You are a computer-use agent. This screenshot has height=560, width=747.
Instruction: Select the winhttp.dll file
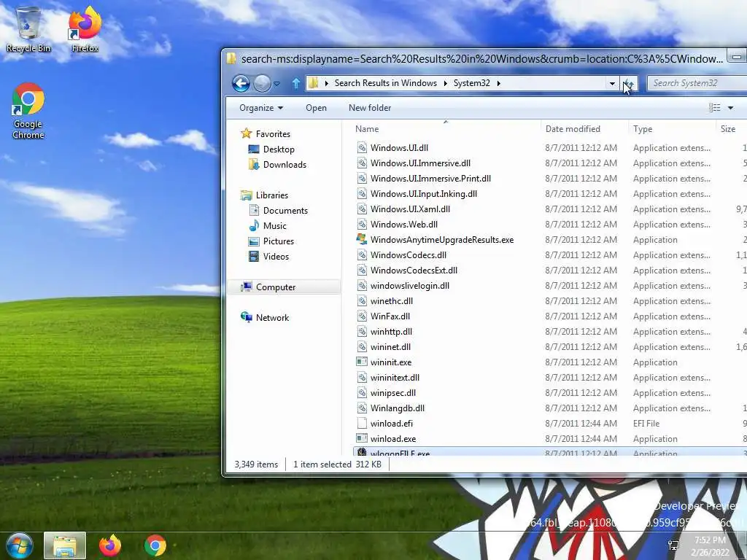[391, 332]
